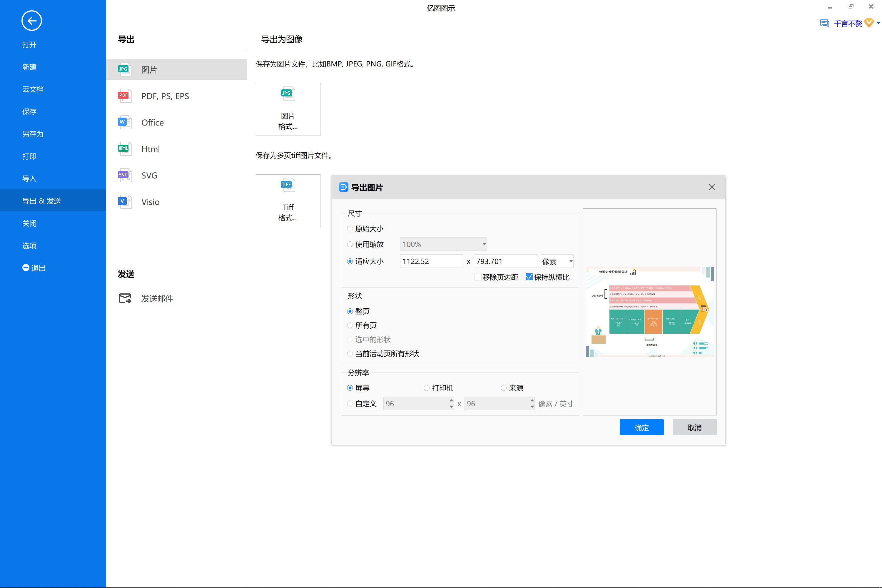This screenshot has height=588, width=882.
Task: Choose 另存为 in the sidebar
Action: [x=33, y=134]
